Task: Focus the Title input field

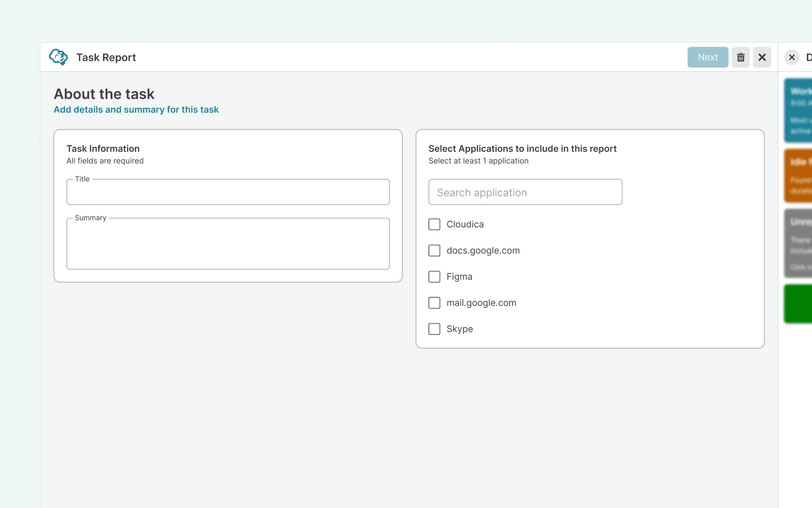Action: click(228, 192)
